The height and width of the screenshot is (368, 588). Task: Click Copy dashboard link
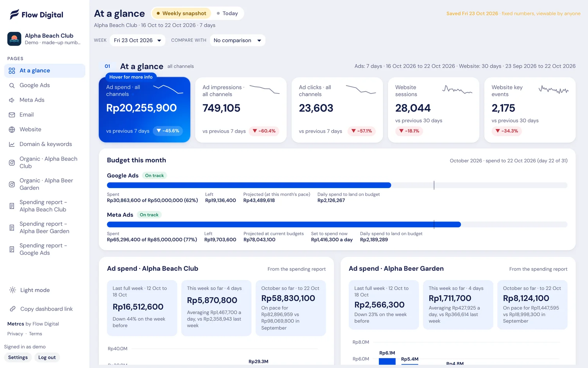coord(44,309)
